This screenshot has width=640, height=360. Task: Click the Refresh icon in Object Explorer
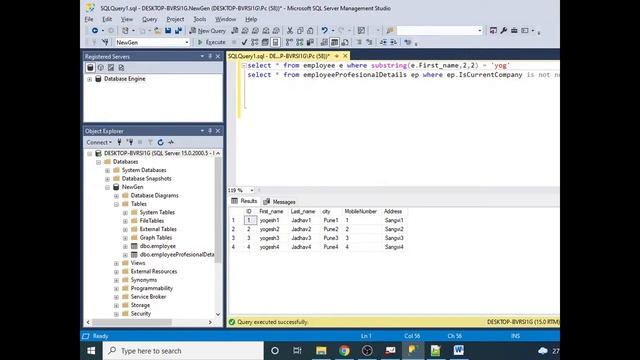tap(160, 142)
